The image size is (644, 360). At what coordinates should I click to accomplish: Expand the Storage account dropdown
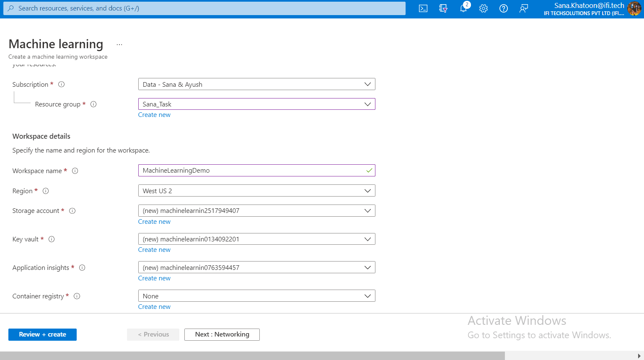pyautogui.click(x=256, y=210)
